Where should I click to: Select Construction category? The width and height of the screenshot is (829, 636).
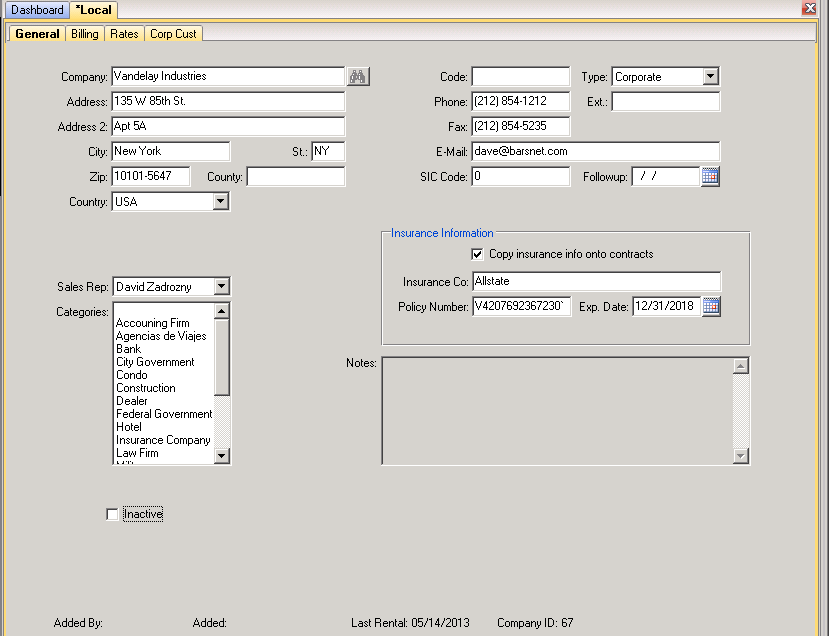(x=146, y=388)
